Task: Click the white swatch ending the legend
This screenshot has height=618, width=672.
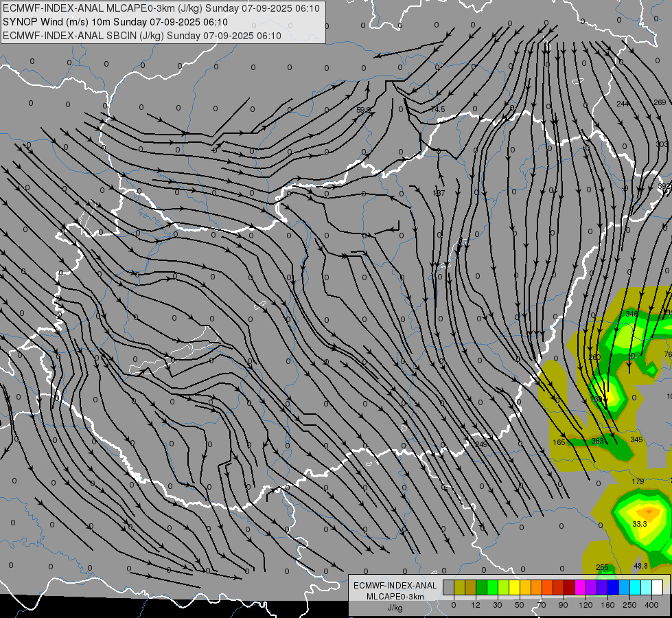Action: click(x=658, y=587)
